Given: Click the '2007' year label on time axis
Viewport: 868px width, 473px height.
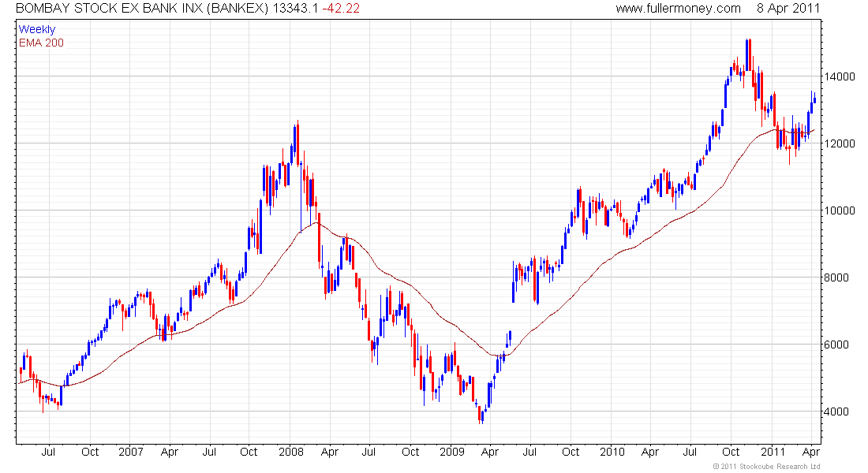Looking at the screenshot, I should tap(131, 452).
